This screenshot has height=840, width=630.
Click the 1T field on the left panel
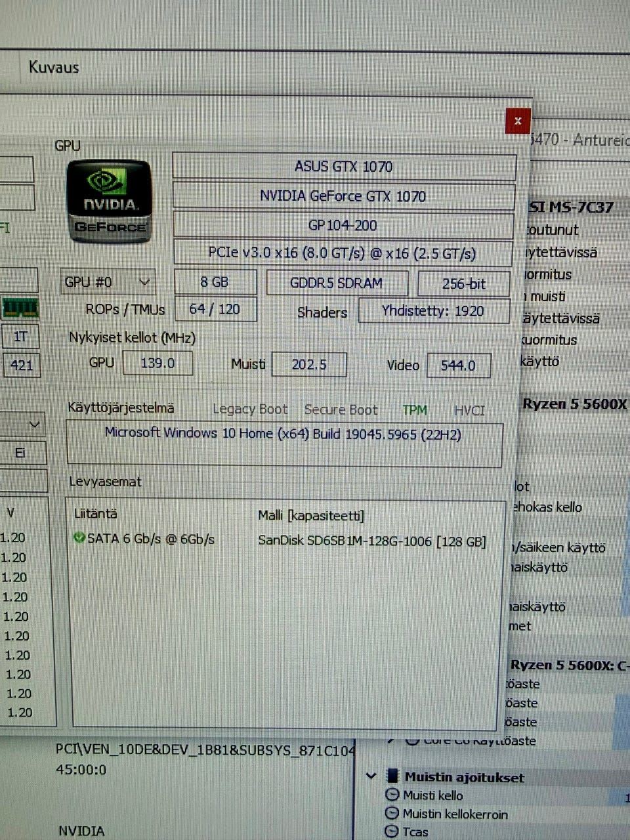tap(20, 337)
